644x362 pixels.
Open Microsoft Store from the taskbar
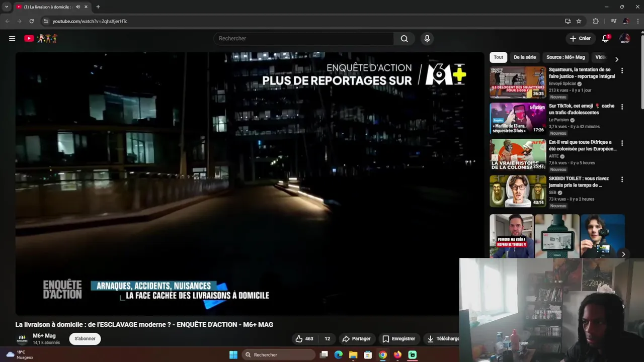[368, 355]
